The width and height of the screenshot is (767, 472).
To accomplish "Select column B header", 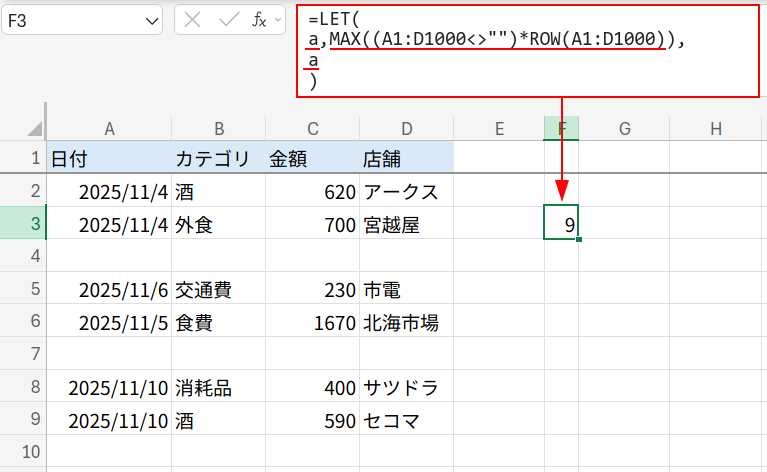I will point(219,129).
